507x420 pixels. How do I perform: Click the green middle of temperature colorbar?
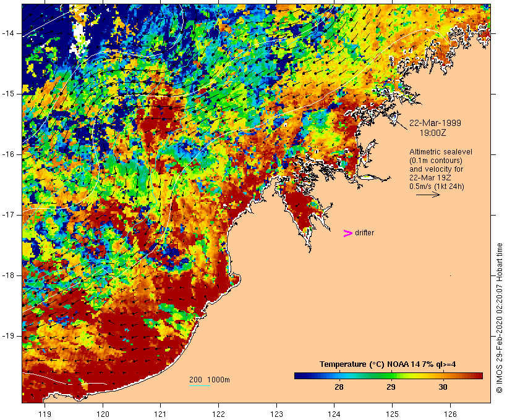click(x=388, y=376)
